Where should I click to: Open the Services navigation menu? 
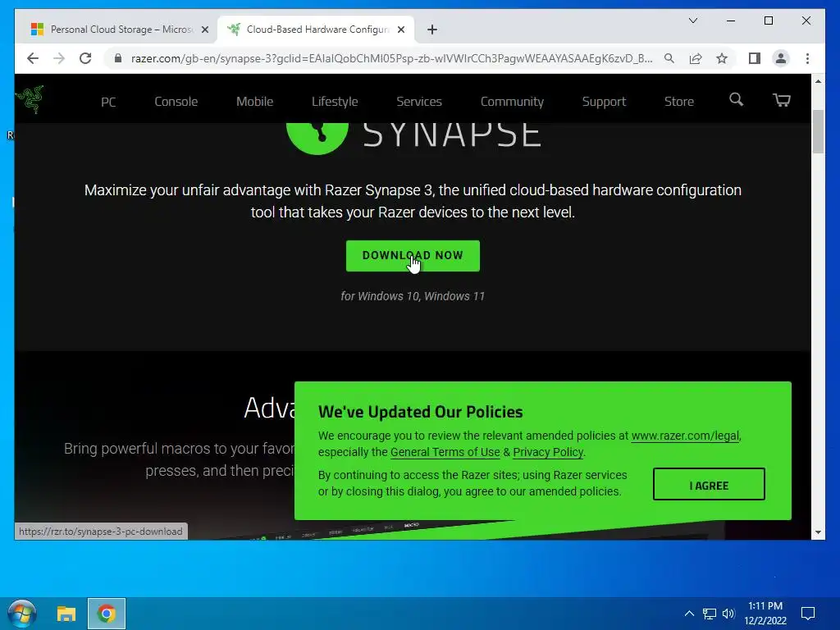tap(419, 102)
